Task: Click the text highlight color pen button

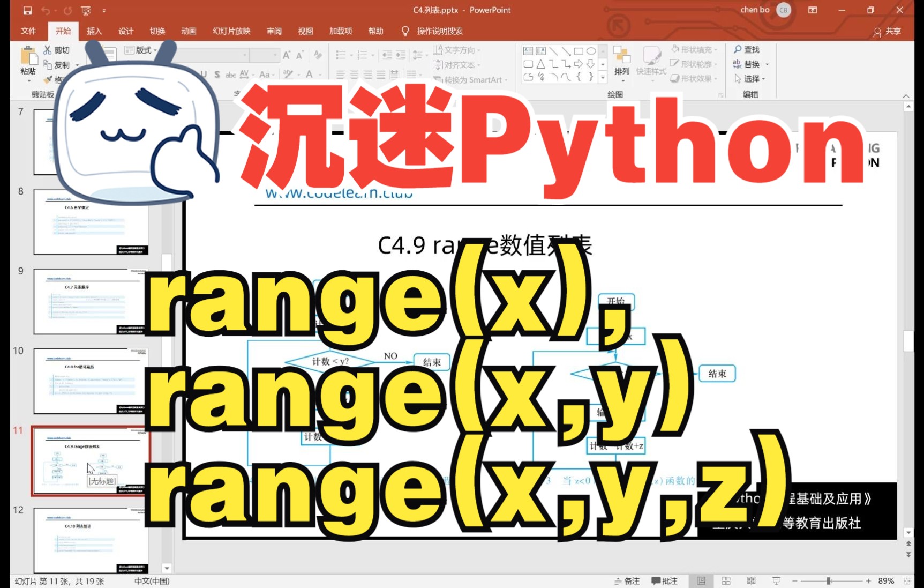Action: click(x=288, y=75)
